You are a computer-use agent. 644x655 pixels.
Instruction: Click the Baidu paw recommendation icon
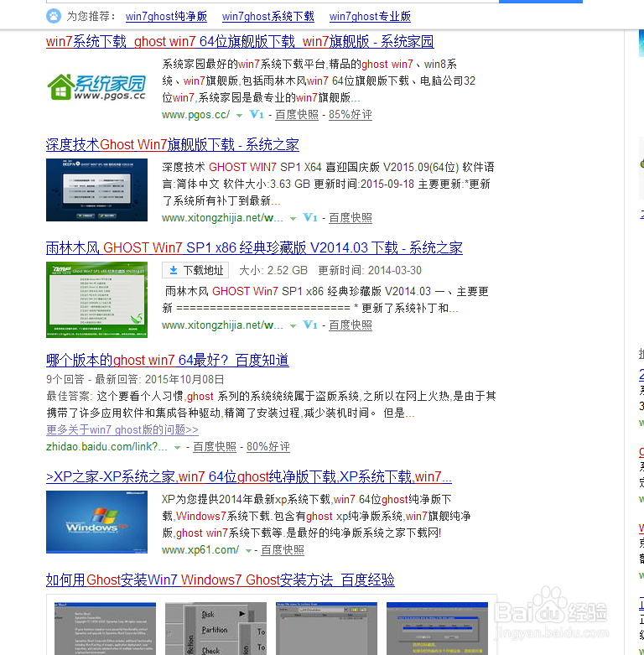[53, 16]
